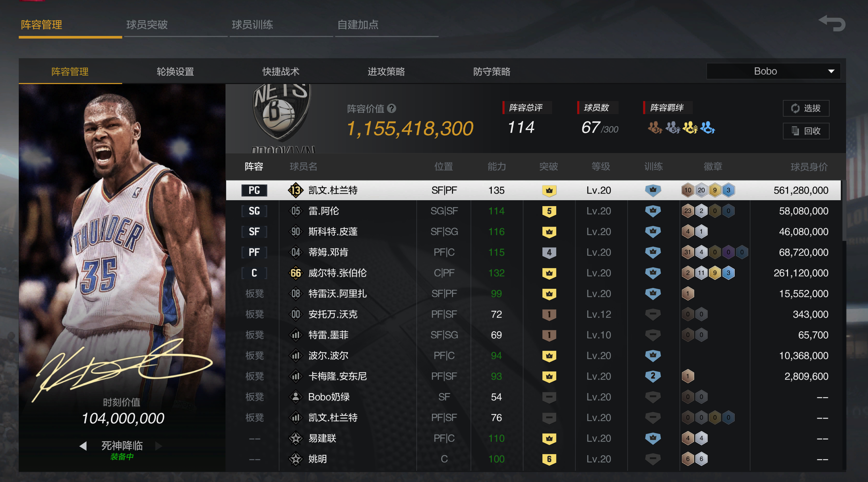The width and height of the screenshot is (868, 482).
Task: Click the player list scrollbar
Action: tap(844, 211)
